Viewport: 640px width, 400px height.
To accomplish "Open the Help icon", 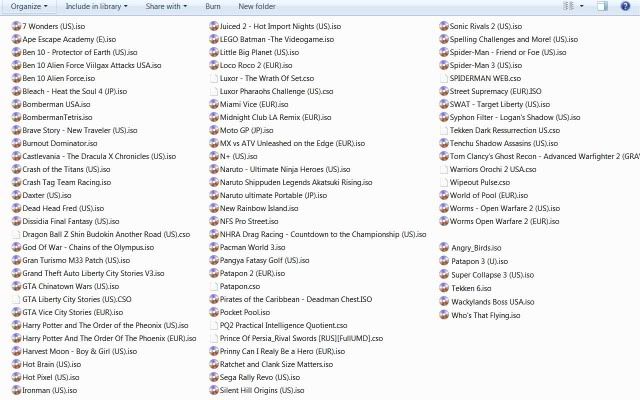I will point(625,6).
